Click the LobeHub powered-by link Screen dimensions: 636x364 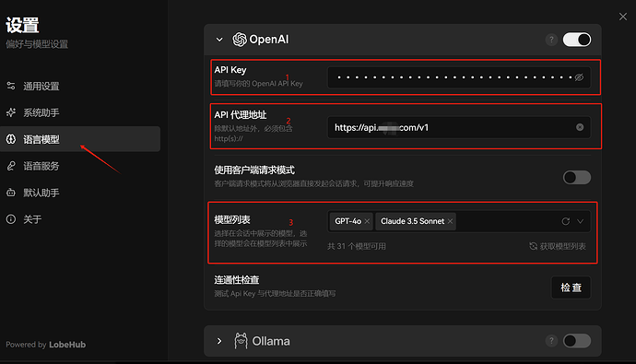click(x=67, y=345)
